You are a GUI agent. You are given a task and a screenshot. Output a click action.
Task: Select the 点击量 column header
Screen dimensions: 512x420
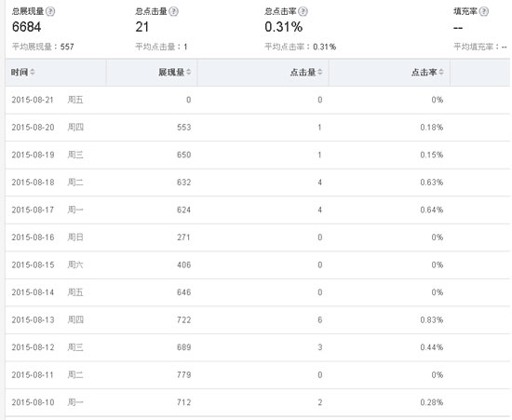click(x=263, y=73)
